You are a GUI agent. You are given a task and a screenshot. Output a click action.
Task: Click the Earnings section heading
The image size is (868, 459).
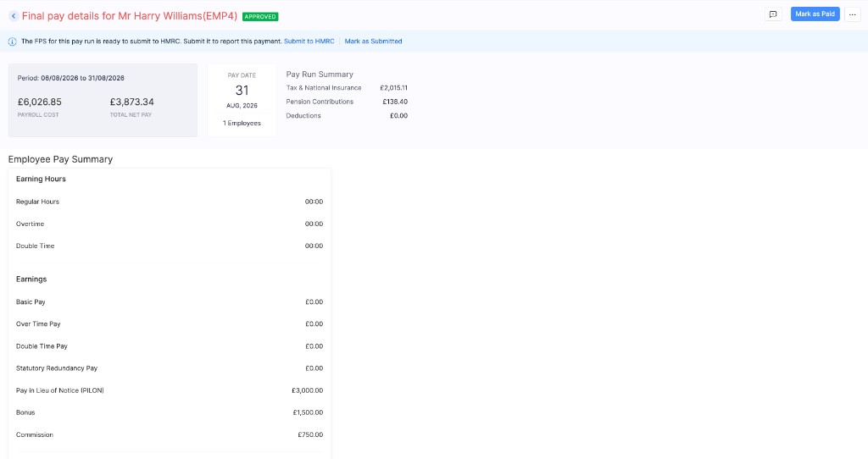(x=31, y=279)
